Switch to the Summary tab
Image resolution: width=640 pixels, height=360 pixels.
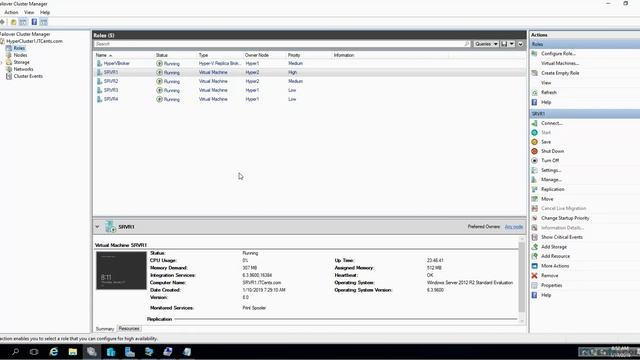coord(105,329)
